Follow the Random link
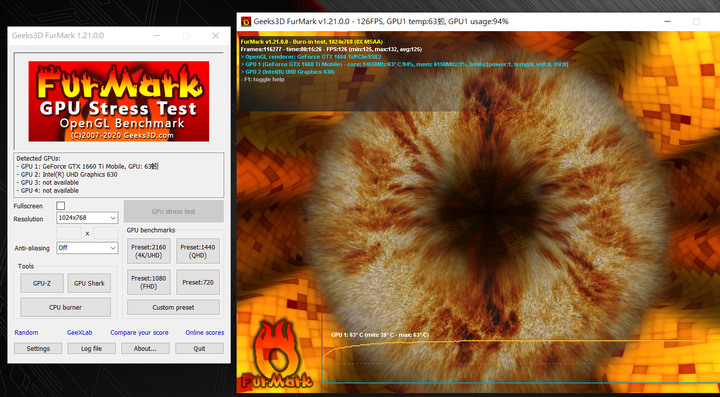Viewport: 720px width, 397px height. (x=26, y=332)
